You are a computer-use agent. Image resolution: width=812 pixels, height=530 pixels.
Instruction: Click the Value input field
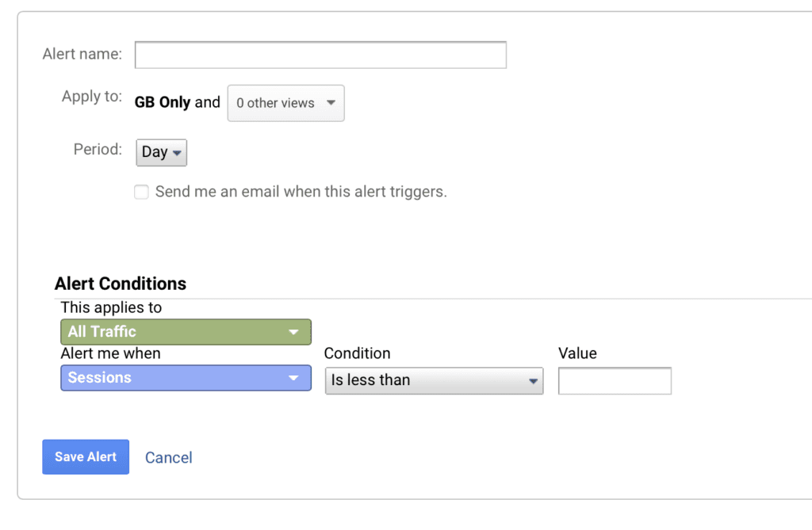pos(615,380)
